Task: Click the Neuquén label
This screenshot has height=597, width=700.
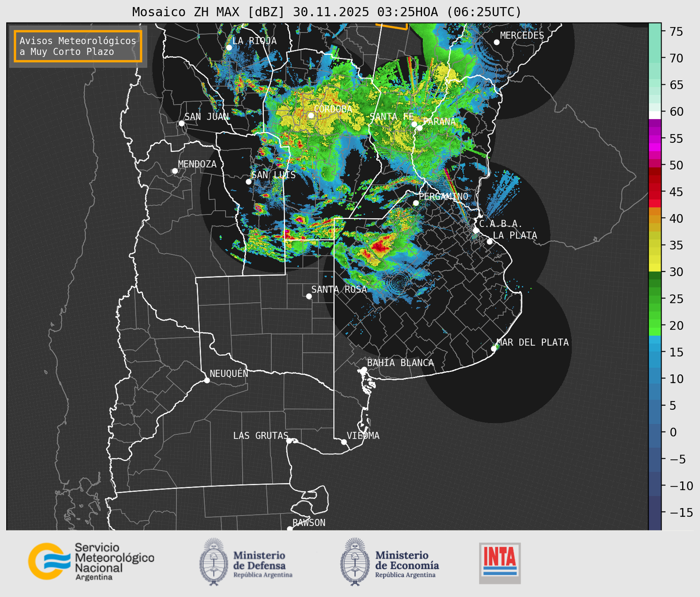Action: click(229, 373)
